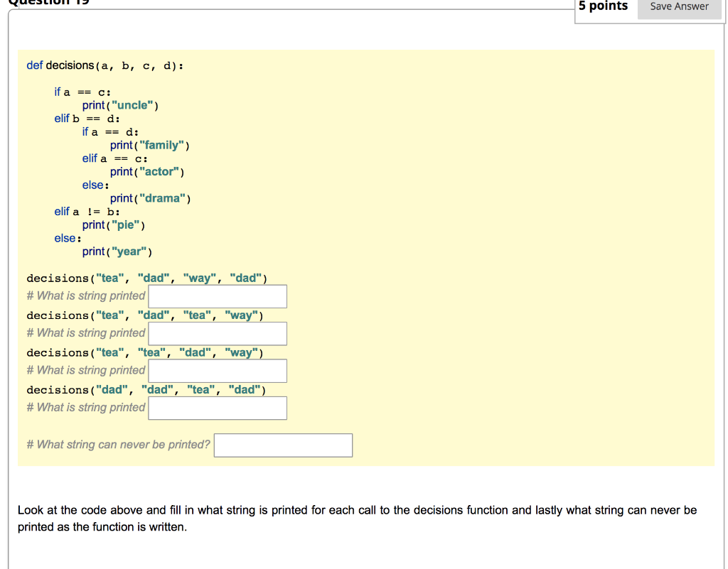The width and height of the screenshot is (728, 569).
Task: Click the answer box below decisions("tea", "tea", "dad", "way")
Action: click(217, 370)
